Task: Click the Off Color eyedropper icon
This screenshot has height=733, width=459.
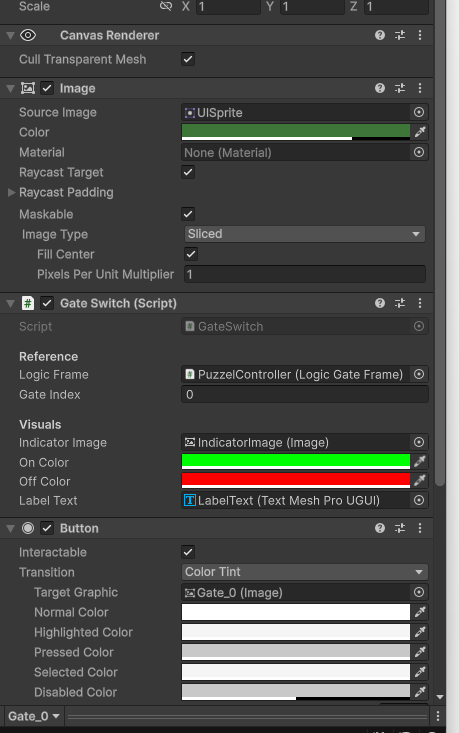Action: point(420,481)
